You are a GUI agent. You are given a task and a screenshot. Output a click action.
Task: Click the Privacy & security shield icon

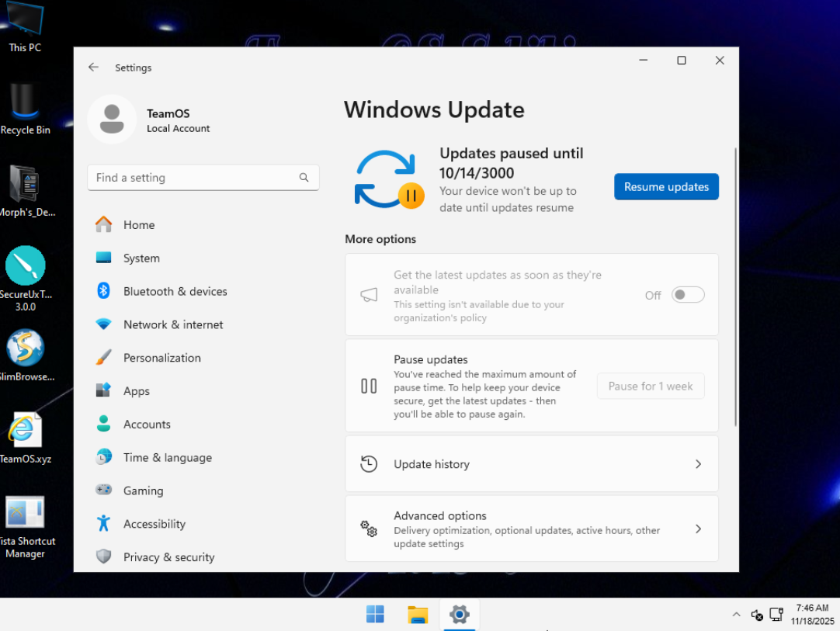click(x=103, y=557)
